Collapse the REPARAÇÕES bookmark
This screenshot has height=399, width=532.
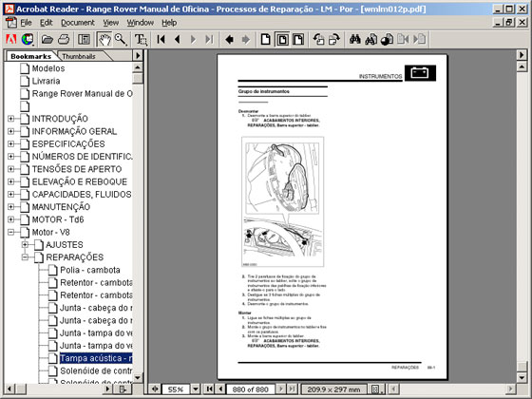click(x=25, y=257)
